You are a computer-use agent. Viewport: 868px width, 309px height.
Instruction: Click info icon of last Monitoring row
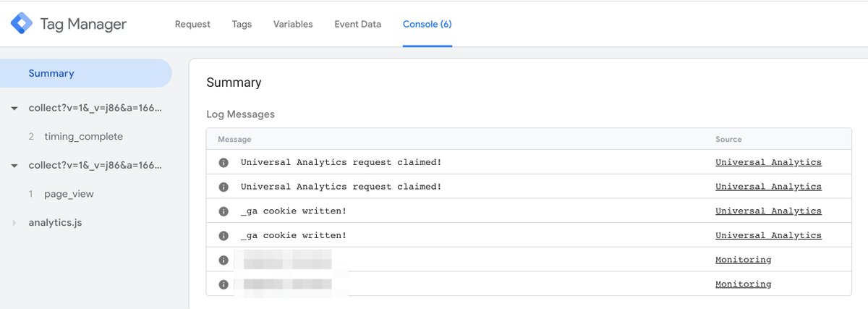point(224,284)
